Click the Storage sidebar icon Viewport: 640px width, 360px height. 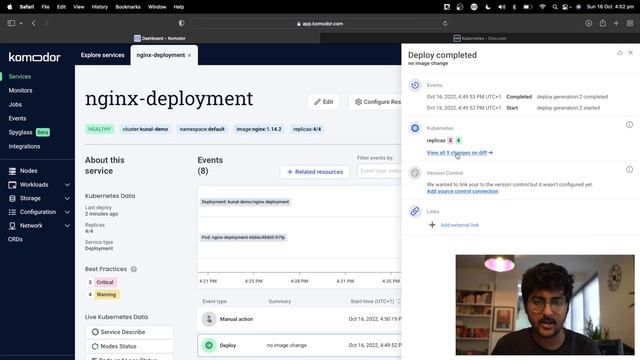12,198
